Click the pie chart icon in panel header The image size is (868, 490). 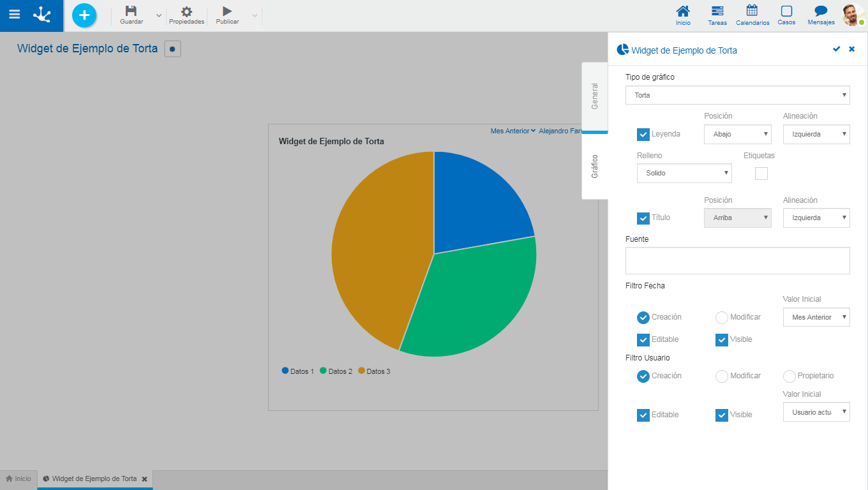pos(622,50)
